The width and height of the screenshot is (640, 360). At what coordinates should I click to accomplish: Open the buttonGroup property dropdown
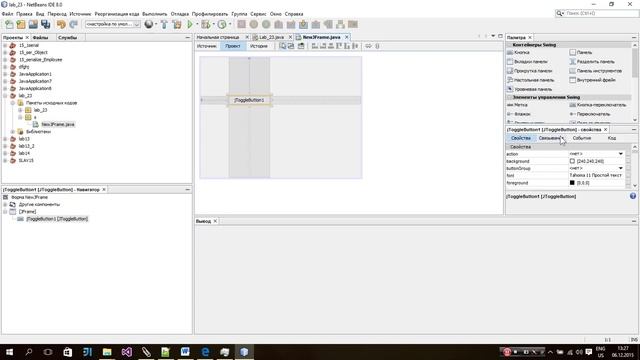[x=620, y=168]
